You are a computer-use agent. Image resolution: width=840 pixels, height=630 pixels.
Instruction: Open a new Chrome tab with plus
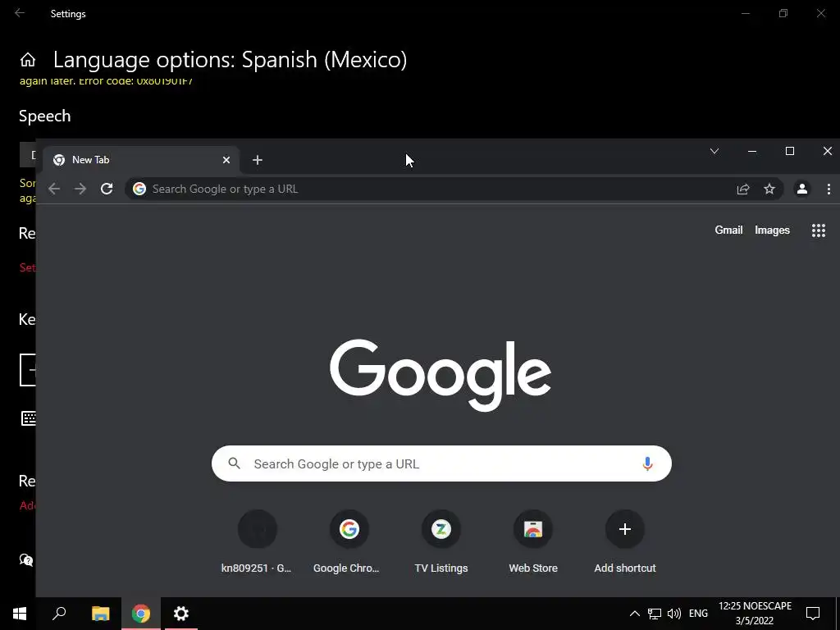pos(257,160)
